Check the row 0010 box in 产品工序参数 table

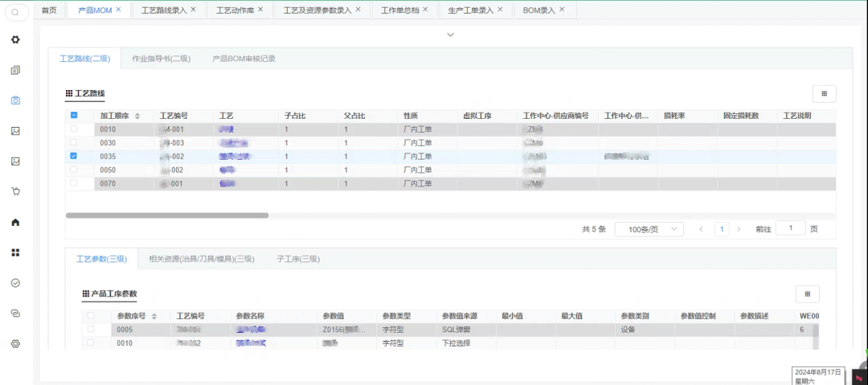(x=90, y=343)
